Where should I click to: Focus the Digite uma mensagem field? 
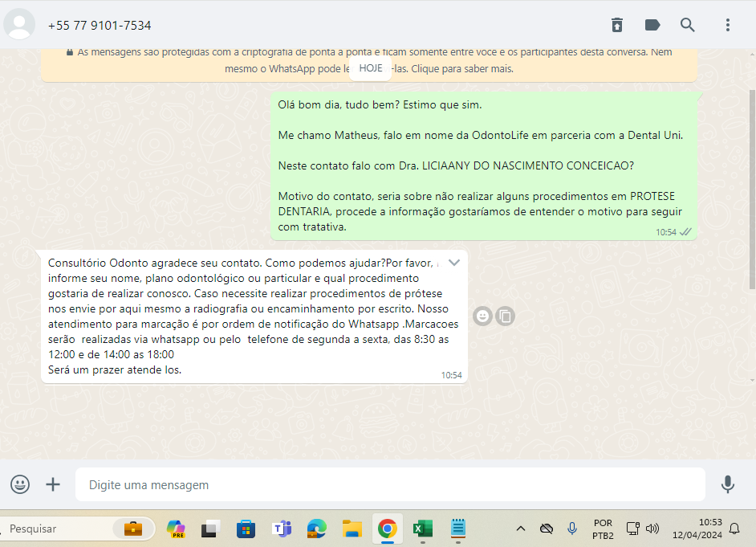coord(390,484)
